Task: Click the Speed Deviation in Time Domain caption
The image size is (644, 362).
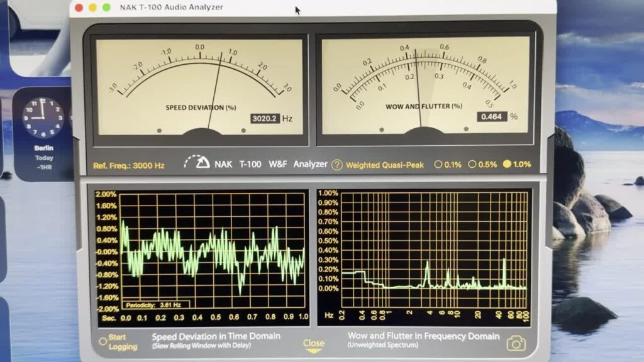Action: tap(216, 337)
